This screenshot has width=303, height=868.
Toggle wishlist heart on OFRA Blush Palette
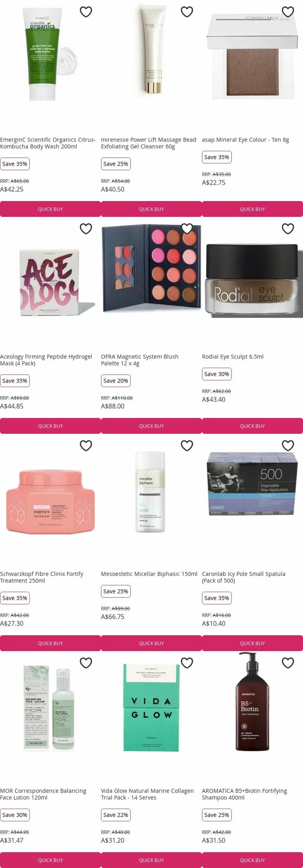coord(187,229)
